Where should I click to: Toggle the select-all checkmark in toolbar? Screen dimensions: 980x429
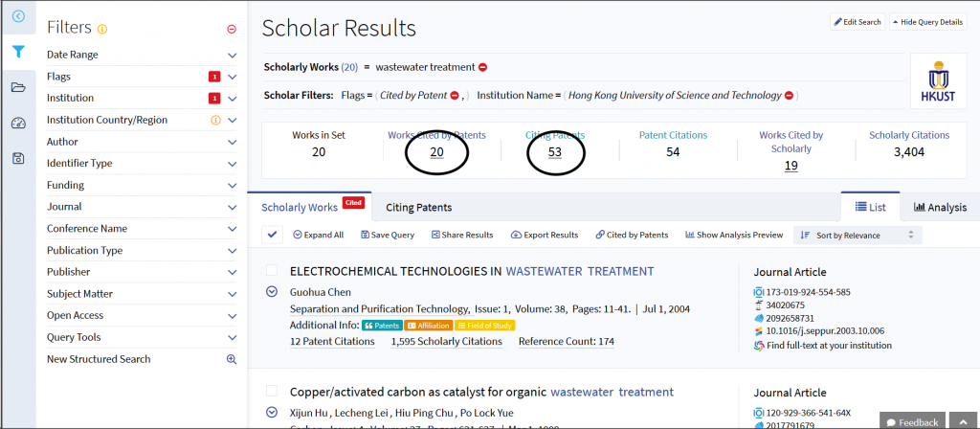click(x=273, y=235)
